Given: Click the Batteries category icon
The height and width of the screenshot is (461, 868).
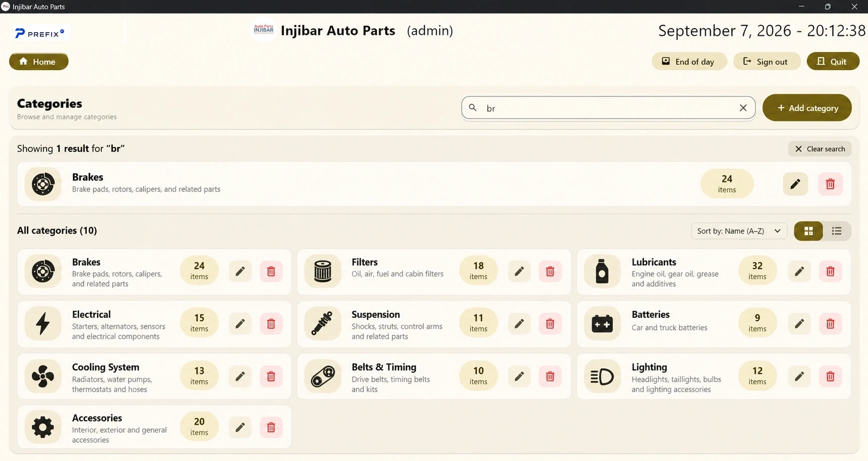Looking at the screenshot, I should point(602,323).
